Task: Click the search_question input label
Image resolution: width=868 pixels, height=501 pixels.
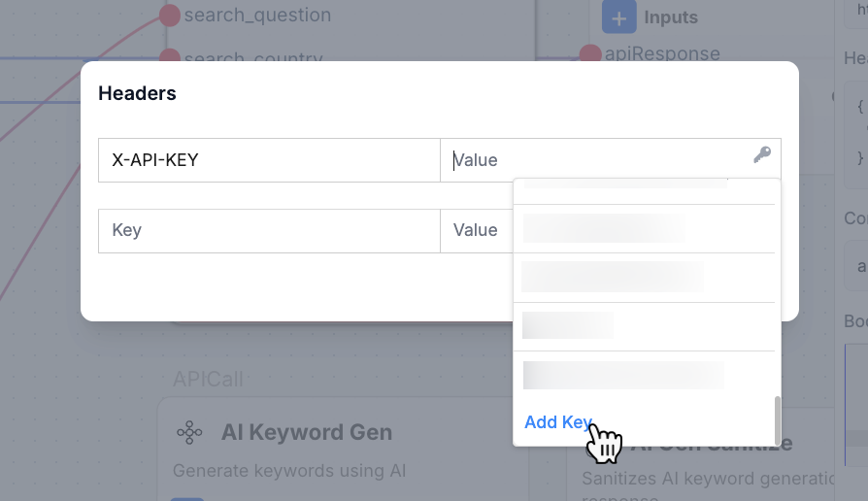Action: [x=257, y=15]
